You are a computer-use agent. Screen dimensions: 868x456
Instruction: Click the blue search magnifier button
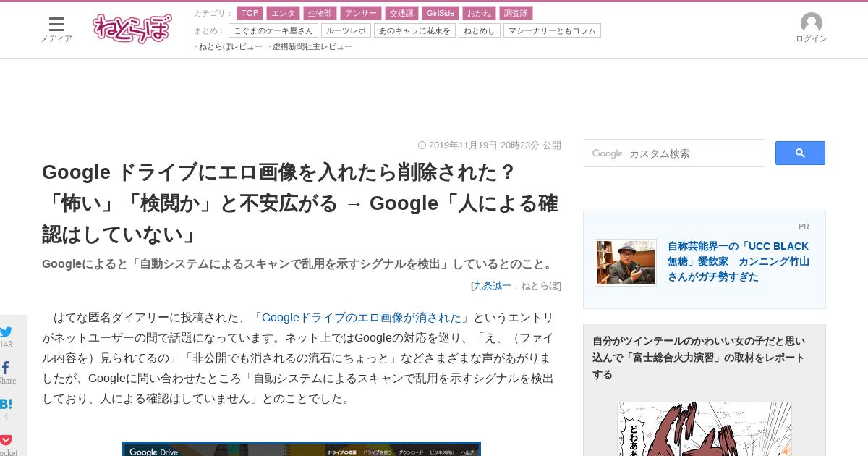pyautogui.click(x=800, y=153)
